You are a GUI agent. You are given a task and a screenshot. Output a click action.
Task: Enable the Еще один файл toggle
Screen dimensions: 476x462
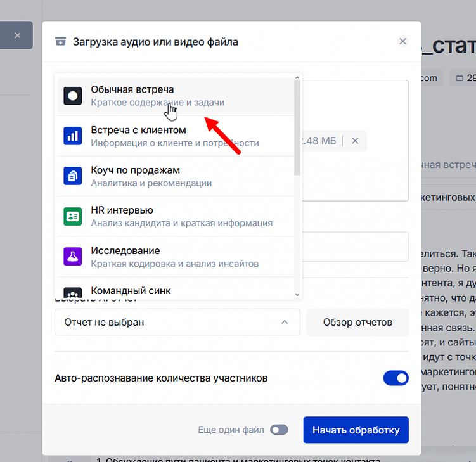coord(279,430)
